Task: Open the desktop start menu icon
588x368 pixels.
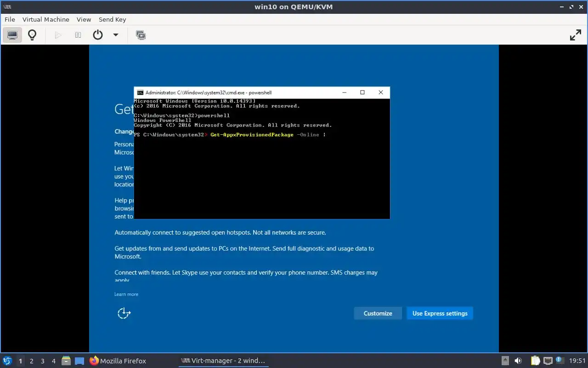Action: click(x=7, y=361)
